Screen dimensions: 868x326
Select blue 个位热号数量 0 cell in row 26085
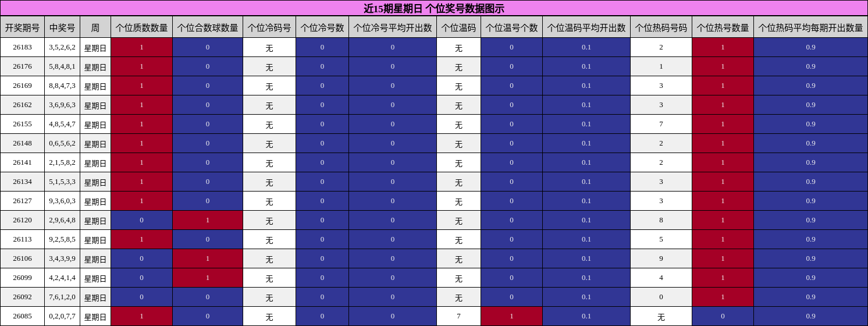coord(723,316)
